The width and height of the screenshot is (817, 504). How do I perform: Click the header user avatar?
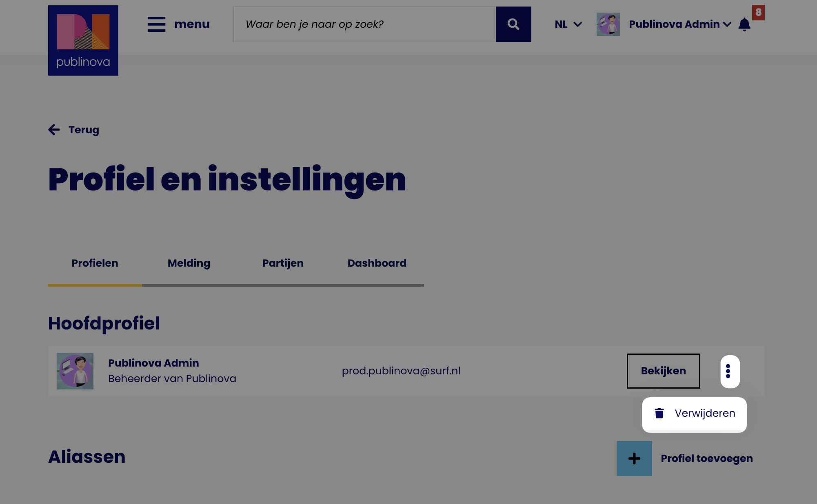pos(608,24)
